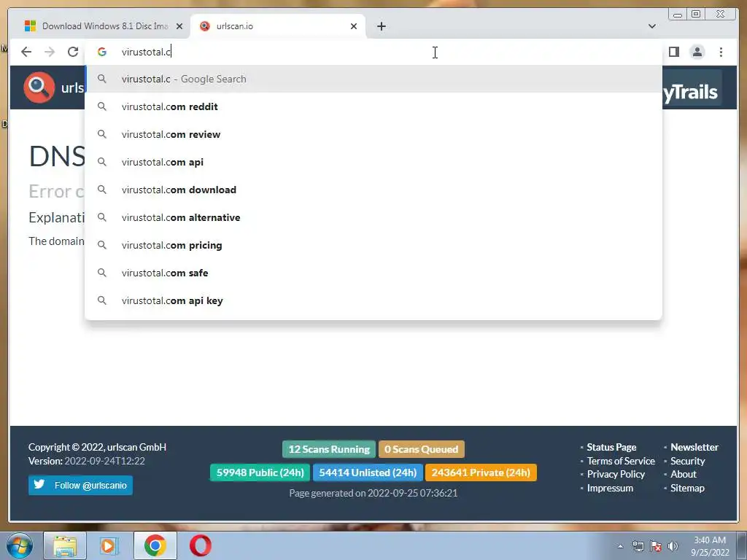This screenshot has height=560, width=747.
Task: Open the Privacy Policy footer link
Action: point(616,474)
